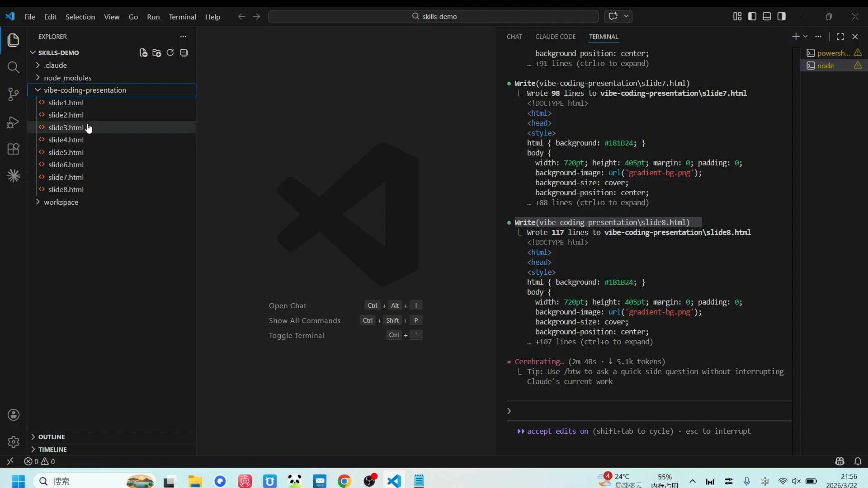The image size is (868, 488).
Task: Switch to CLAUDE CODE tab
Action: pos(555,37)
